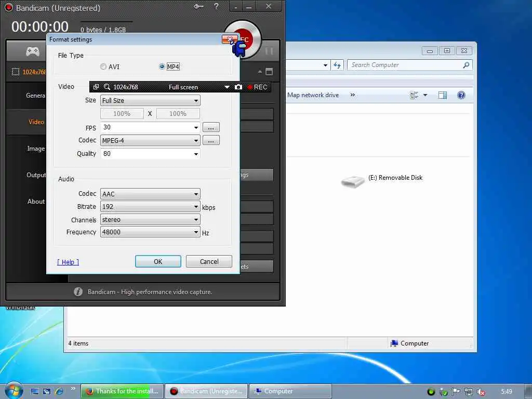
Task: Click the green circle tray icon
Action: [x=431, y=392]
